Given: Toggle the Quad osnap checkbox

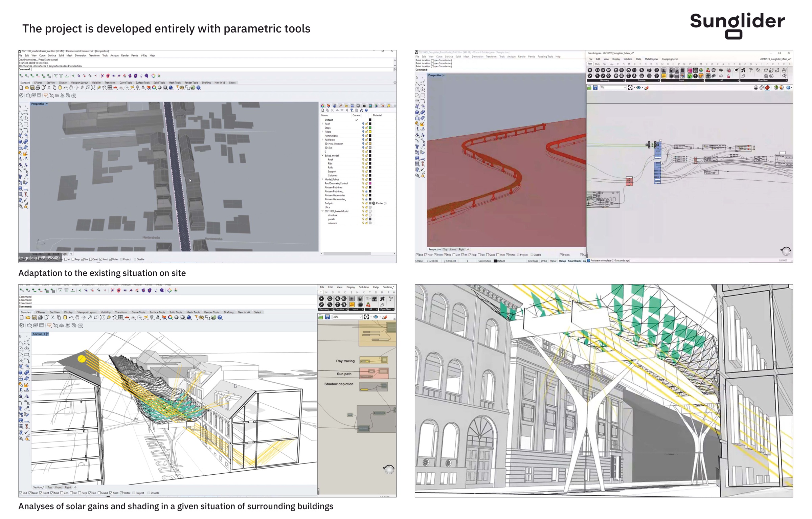Looking at the screenshot, I should (91, 259).
